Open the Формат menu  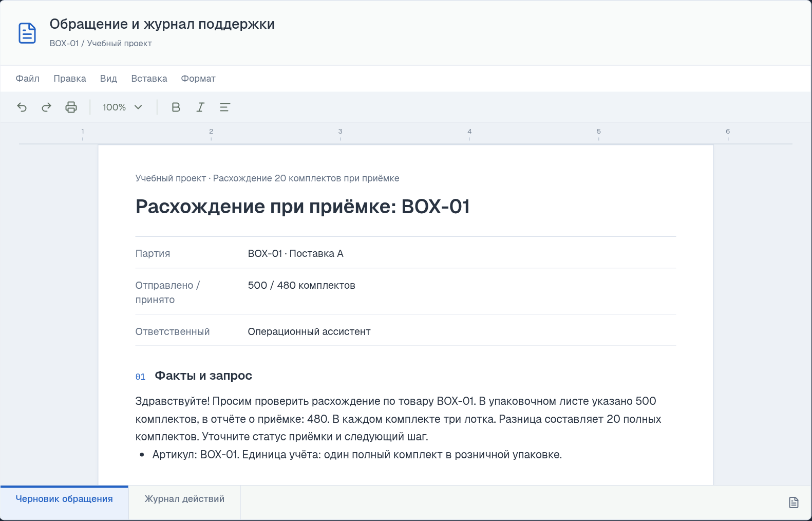pos(198,79)
